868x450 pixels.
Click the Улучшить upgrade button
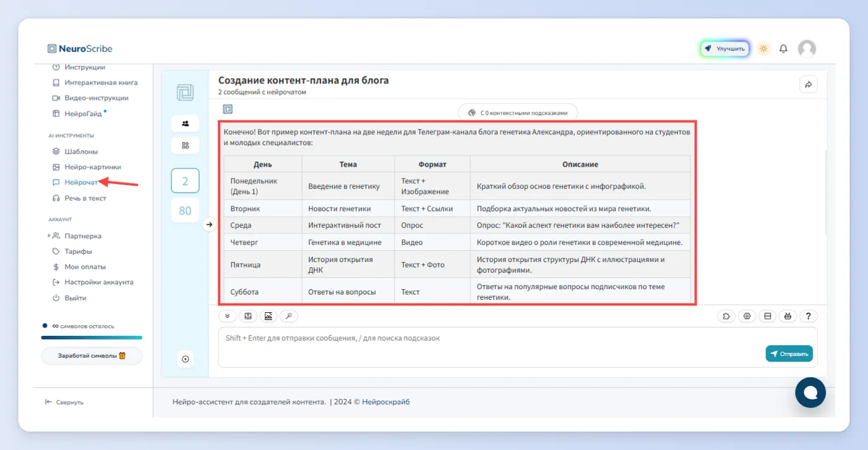click(x=725, y=48)
